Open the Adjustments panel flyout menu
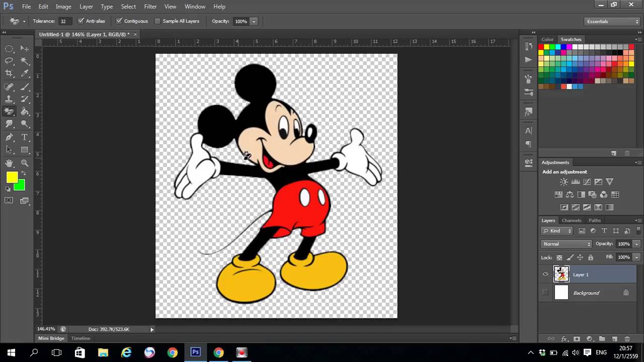This screenshot has width=644, height=362. tap(637, 162)
